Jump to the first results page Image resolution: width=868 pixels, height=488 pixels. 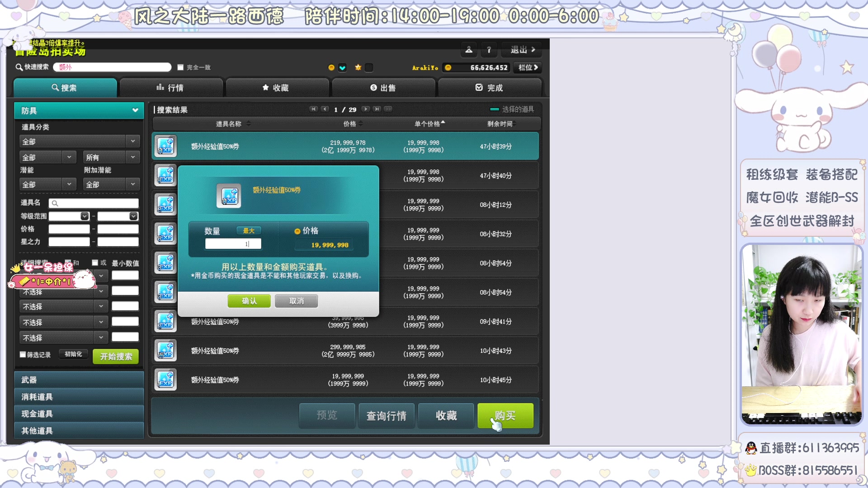[x=313, y=109]
